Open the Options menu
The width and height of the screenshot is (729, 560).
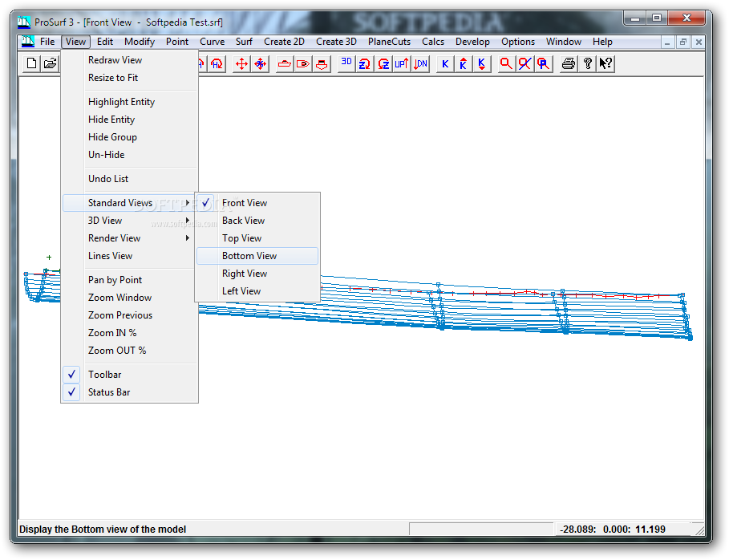coord(518,42)
